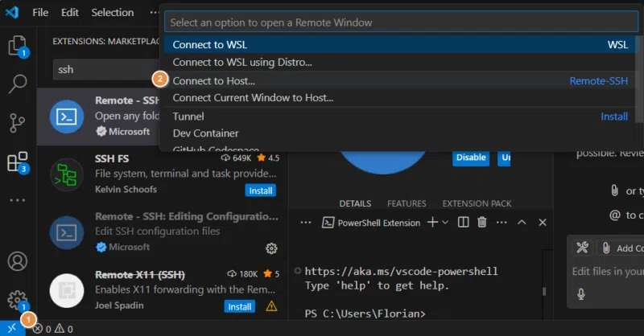Kill terminal with the trash can icon
This screenshot has width=644, height=336.
coord(482,223)
